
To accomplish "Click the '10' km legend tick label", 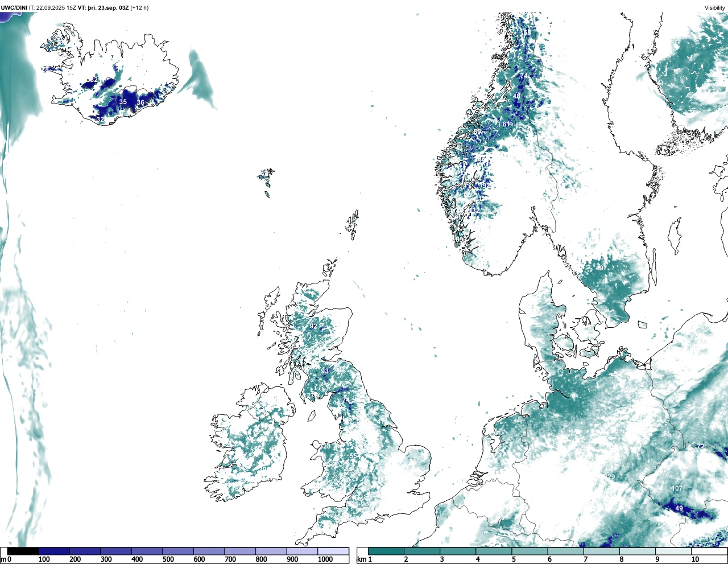I will point(695,559).
